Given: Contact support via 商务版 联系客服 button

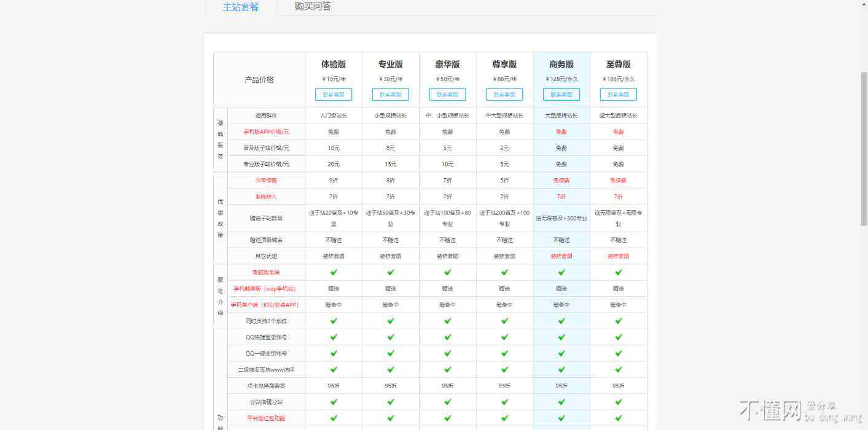Looking at the screenshot, I should point(561,95).
